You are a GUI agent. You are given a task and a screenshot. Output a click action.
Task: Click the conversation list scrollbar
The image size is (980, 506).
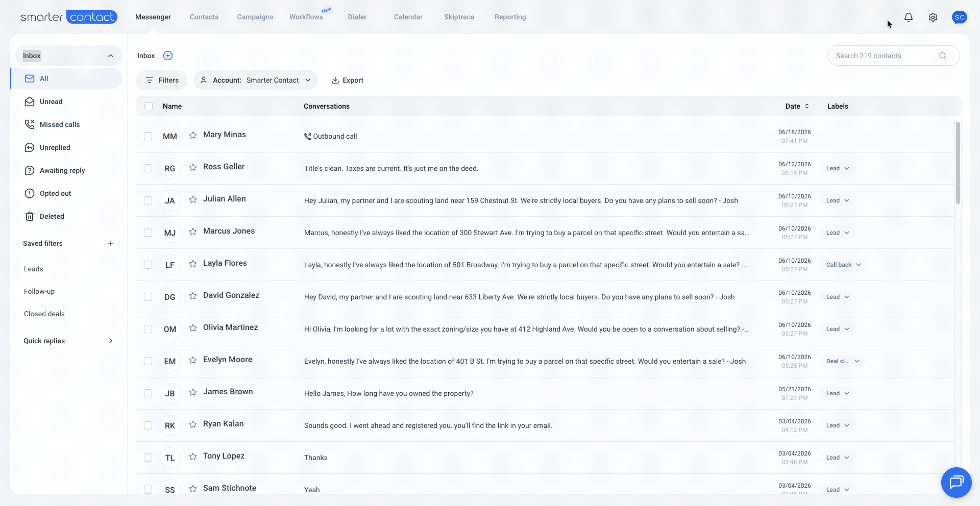pyautogui.click(x=958, y=163)
